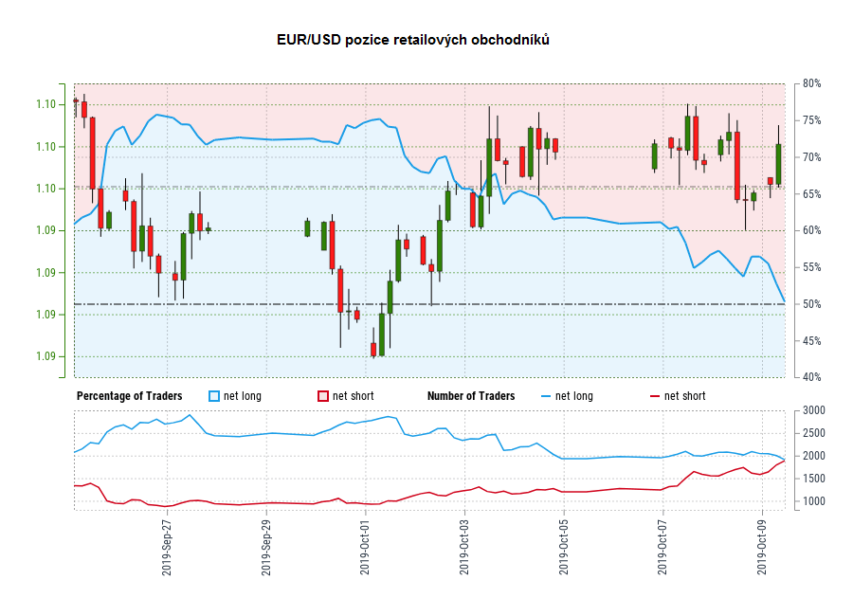Screen dimensions: 853x616
Task: Click the 45% right axis label
Action: coord(811,341)
